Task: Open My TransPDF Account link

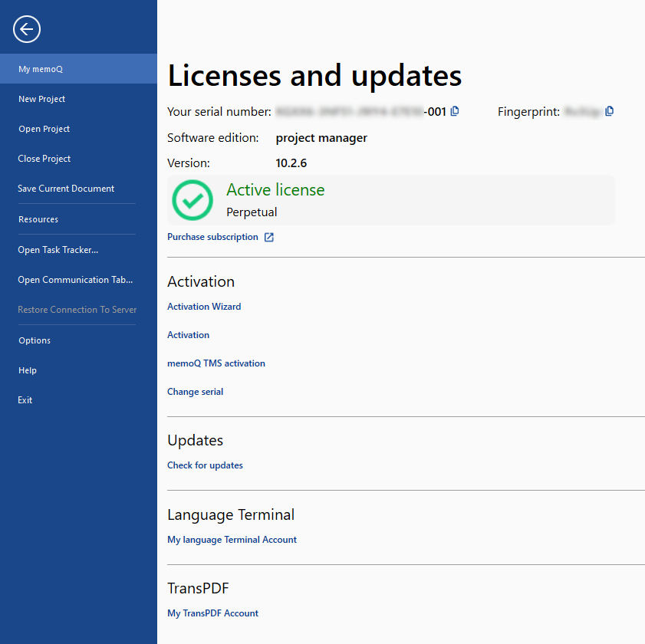Action: (213, 613)
